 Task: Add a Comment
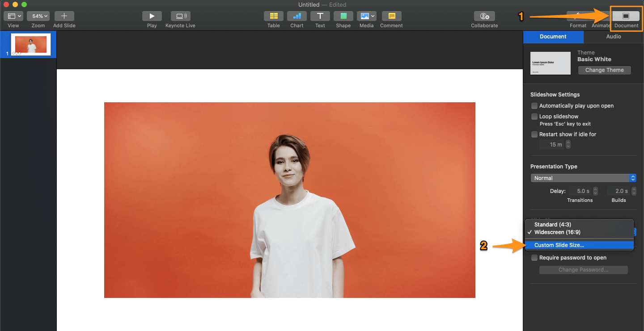pos(391,16)
